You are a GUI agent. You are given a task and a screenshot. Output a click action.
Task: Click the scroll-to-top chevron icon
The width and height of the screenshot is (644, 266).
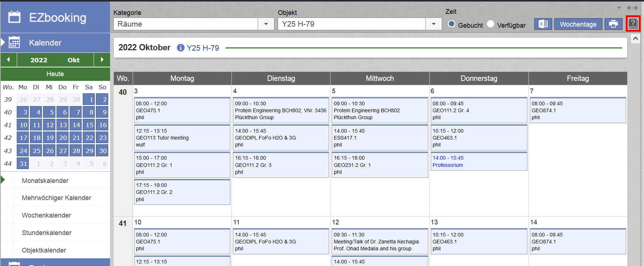[636, 38]
